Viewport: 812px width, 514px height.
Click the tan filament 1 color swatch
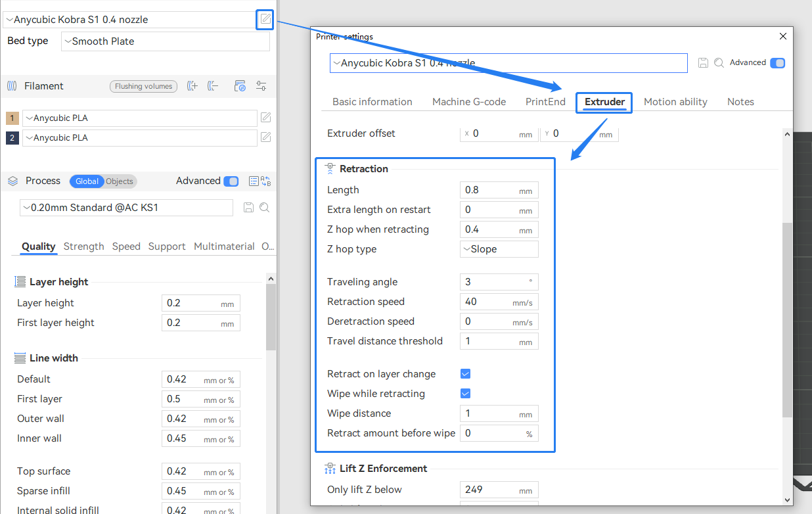tap(12, 118)
